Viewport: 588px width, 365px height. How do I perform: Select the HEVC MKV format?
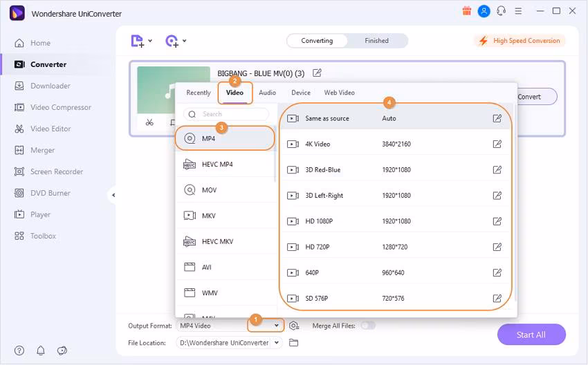(x=225, y=241)
